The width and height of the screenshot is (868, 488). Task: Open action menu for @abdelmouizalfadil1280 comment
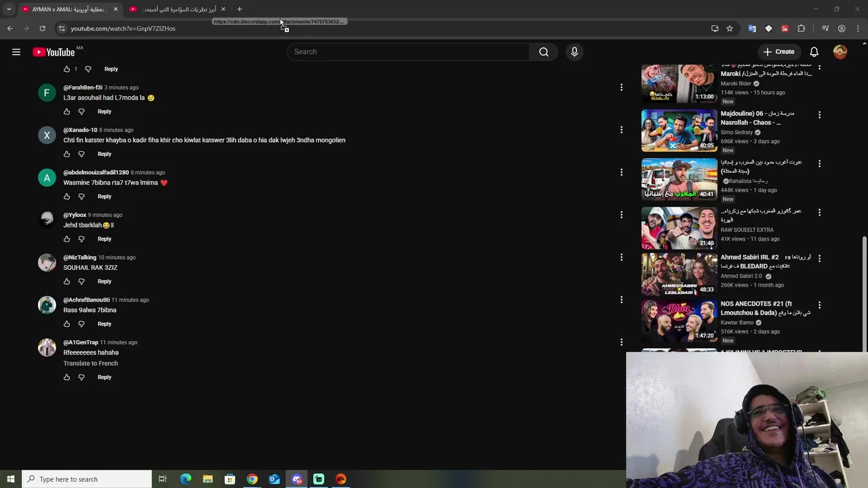621,172
